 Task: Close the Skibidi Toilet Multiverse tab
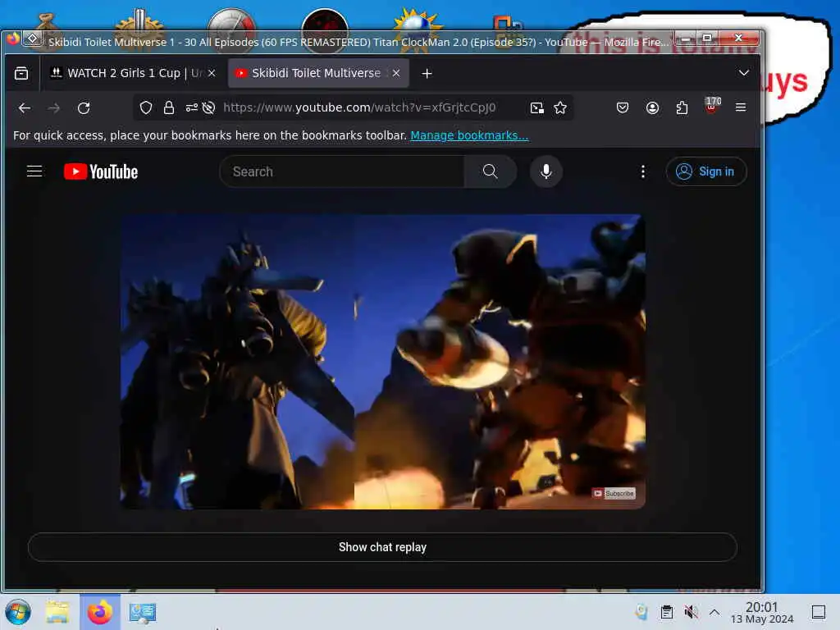(396, 73)
